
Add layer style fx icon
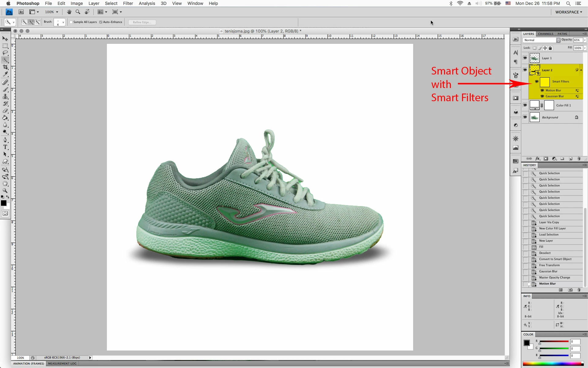[537, 159]
